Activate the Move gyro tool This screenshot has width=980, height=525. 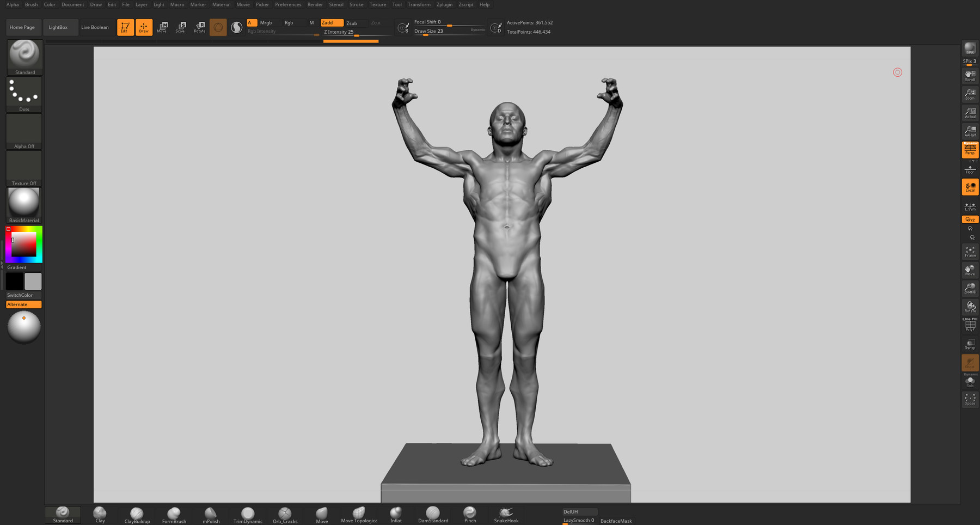pyautogui.click(x=162, y=27)
